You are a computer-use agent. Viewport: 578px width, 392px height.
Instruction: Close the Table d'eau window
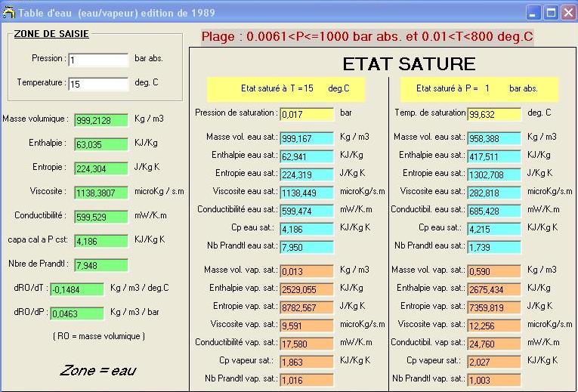[568, 14]
